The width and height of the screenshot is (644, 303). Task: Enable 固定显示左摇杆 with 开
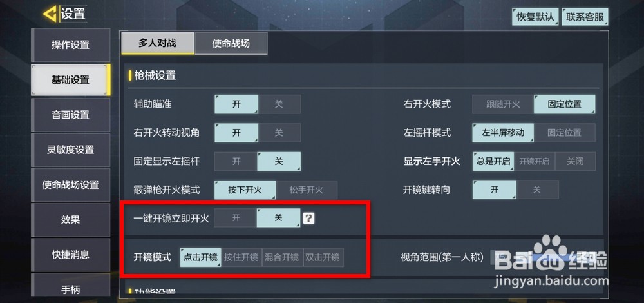[x=236, y=162]
